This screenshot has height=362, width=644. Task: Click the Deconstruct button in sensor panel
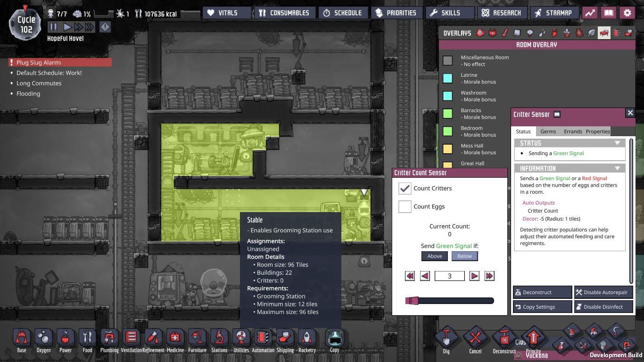tap(542, 292)
